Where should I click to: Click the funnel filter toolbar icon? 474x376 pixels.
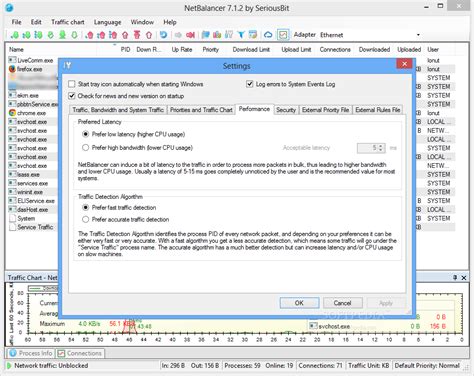241,35
